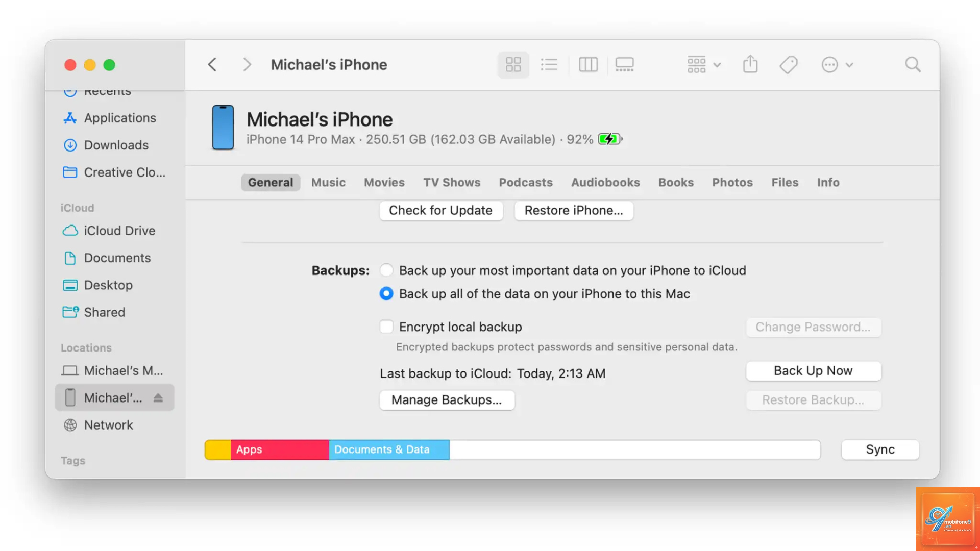Switch to the TV Shows tab
The width and height of the screenshot is (980, 551).
coord(452,182)
